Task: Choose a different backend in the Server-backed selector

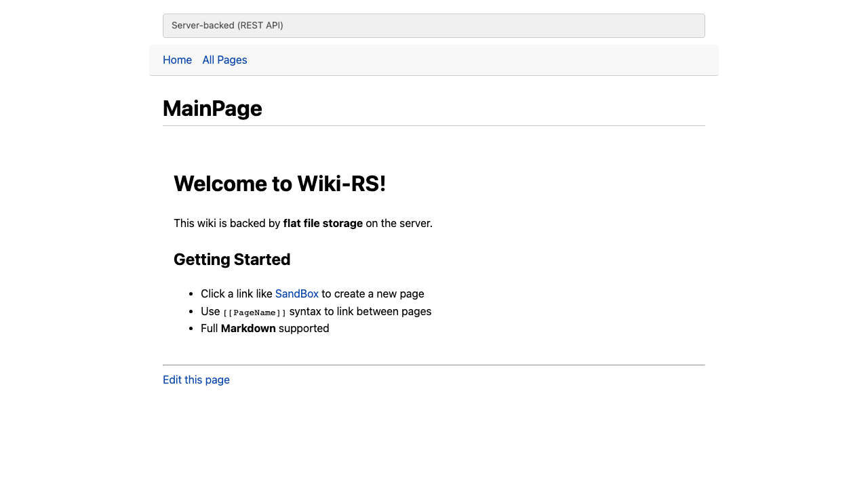Action: click(x=433, y=25)
